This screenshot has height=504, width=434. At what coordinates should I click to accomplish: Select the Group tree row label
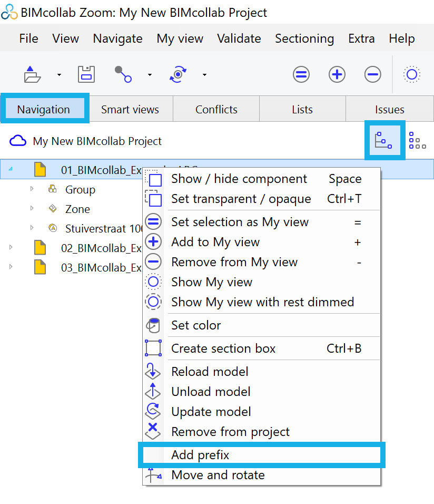80,189
